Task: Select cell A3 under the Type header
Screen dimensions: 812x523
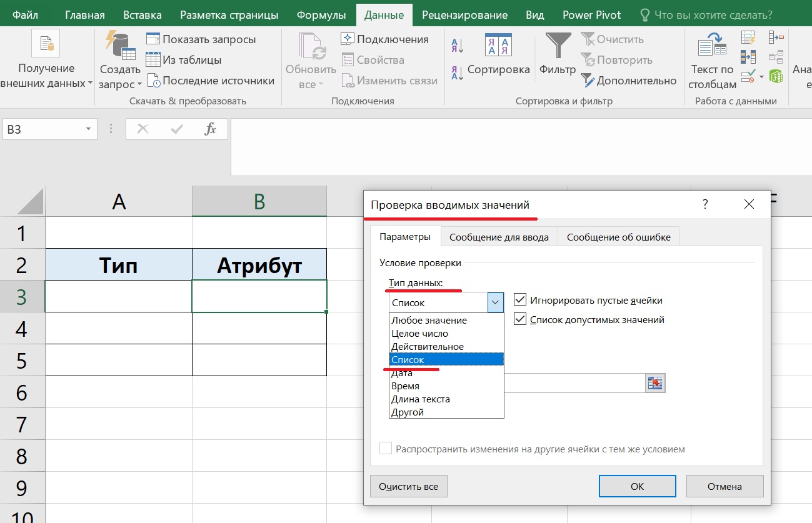Action: click(x=119, y=296)
